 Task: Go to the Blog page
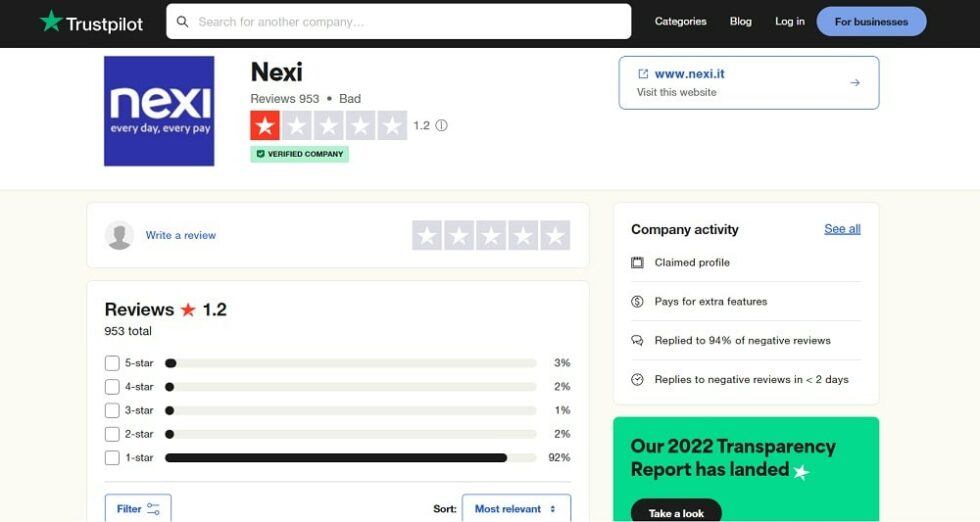(x=740, y=22)
